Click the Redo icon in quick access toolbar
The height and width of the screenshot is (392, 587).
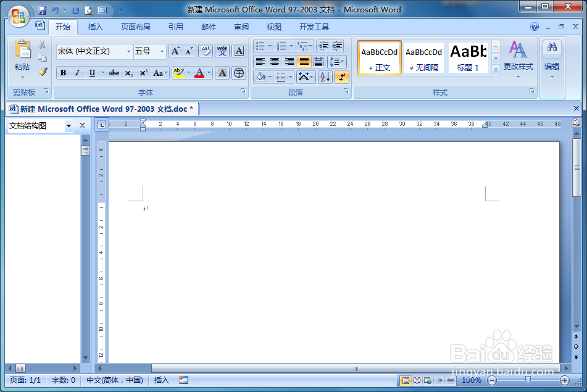click(x=76, y=10)
